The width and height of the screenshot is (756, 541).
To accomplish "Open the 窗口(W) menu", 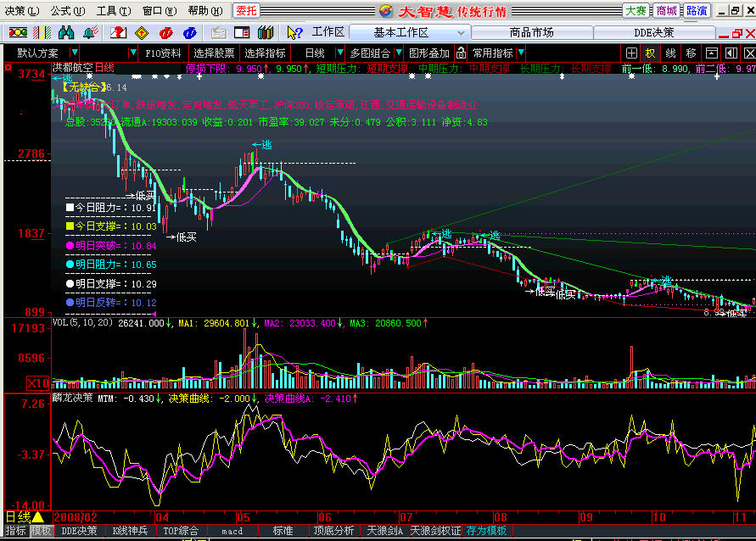I will point(160,10).
